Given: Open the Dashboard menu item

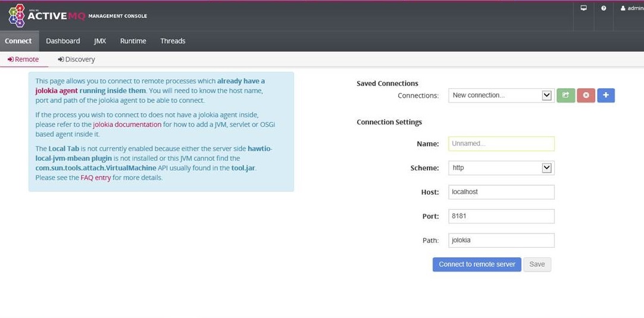Looking at the screenshot, I should click(x=62, y=41).
